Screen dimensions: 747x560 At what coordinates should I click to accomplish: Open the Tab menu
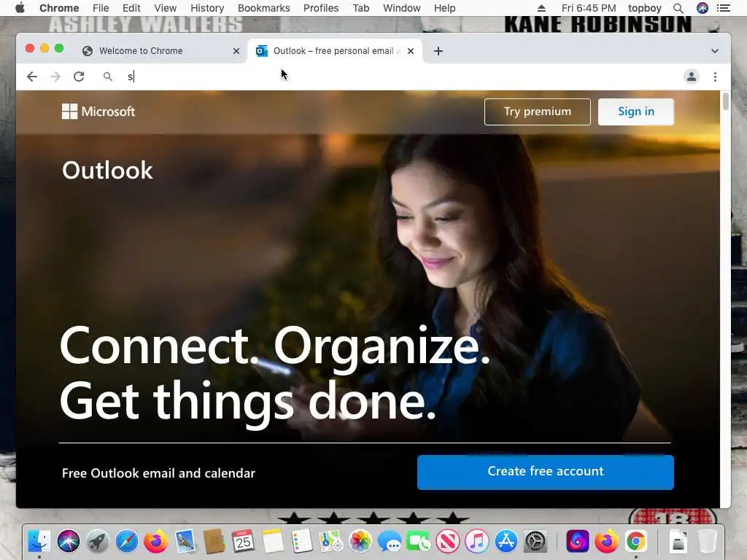[360, 8]
